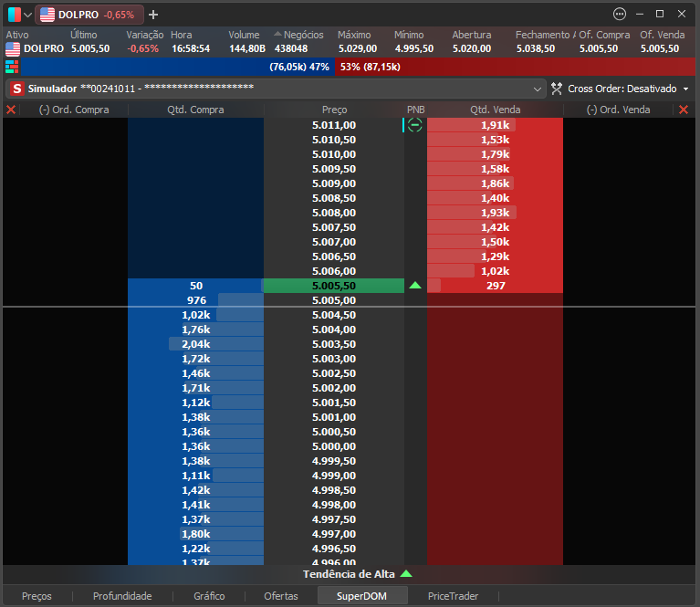
Task: Click the Profit app logo icon
Action: [15, 15]
